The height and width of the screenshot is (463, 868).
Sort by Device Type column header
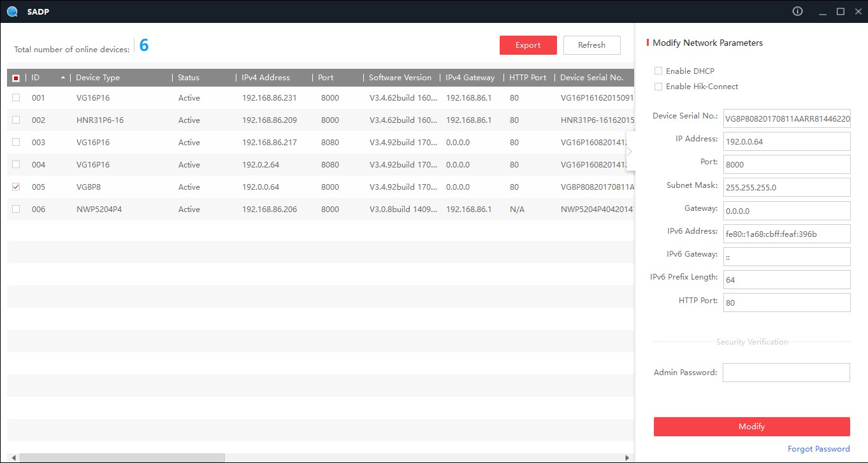tap(98, 78)
